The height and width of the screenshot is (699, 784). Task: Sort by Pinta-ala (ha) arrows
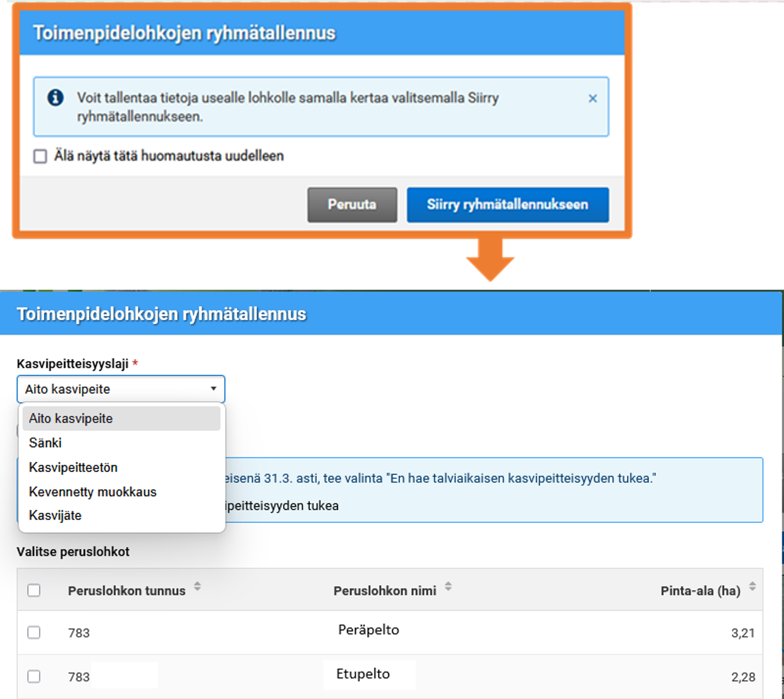coord(752,587)
